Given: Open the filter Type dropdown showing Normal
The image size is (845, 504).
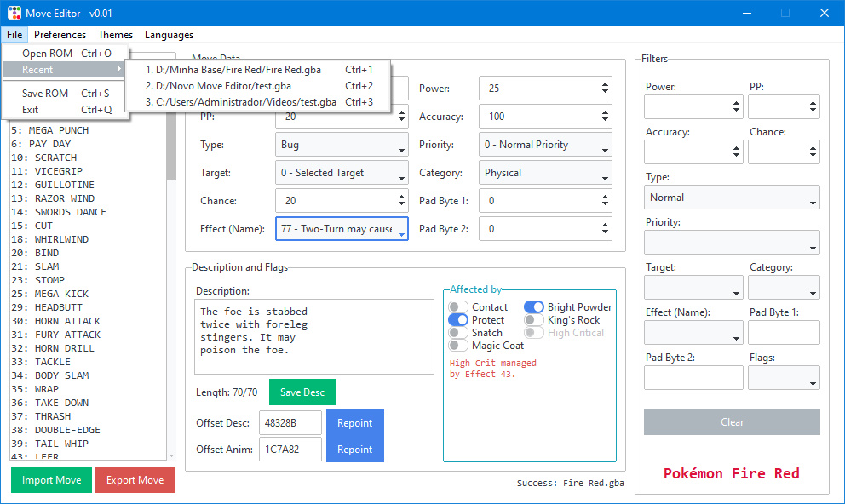Looking at the screenshot, I should (732, 198).
